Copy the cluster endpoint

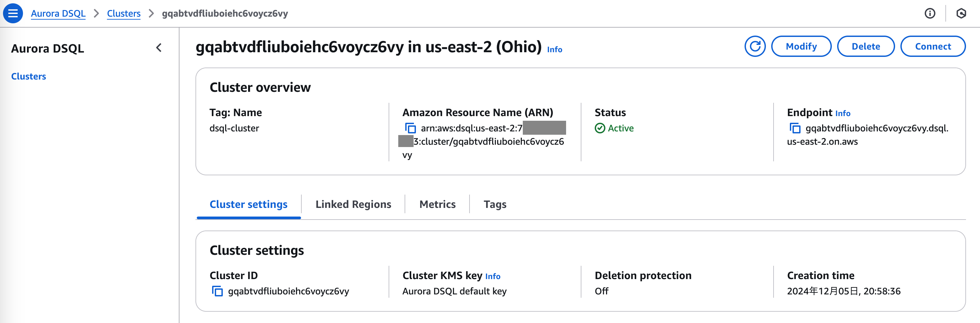[795, 128]
